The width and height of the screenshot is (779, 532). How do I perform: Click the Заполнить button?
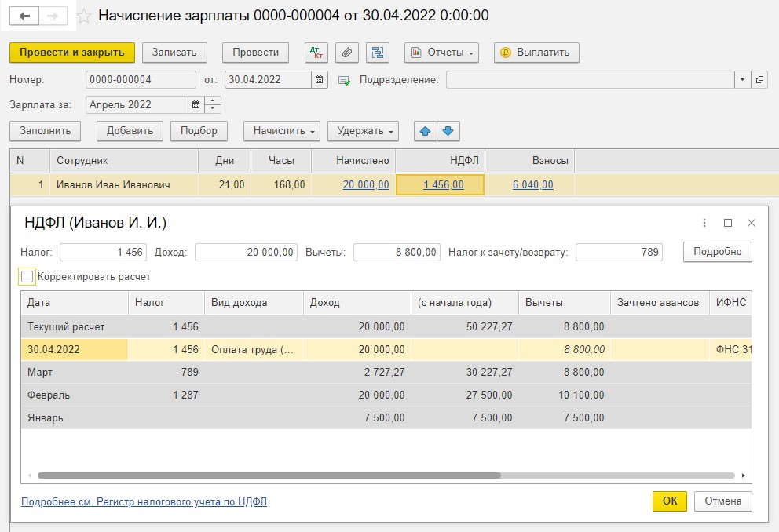point(46,131)
